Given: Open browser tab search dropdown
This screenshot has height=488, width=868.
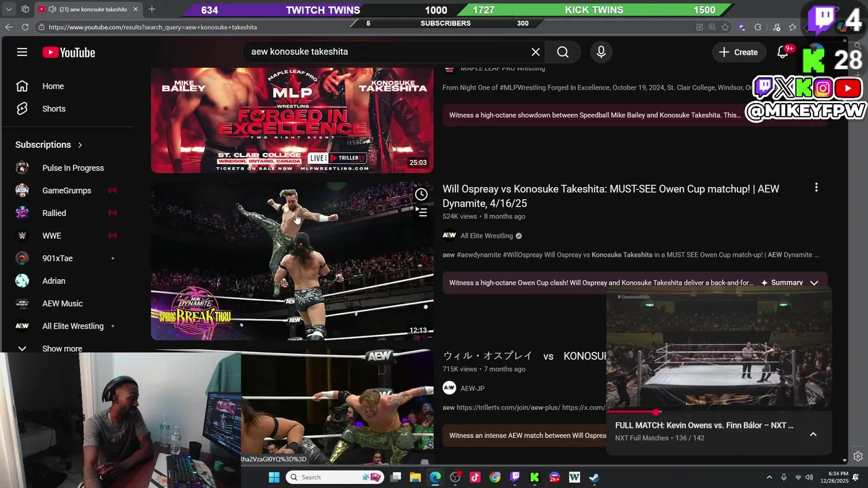Looking at the screenshot, I should (x=9, y=9).
